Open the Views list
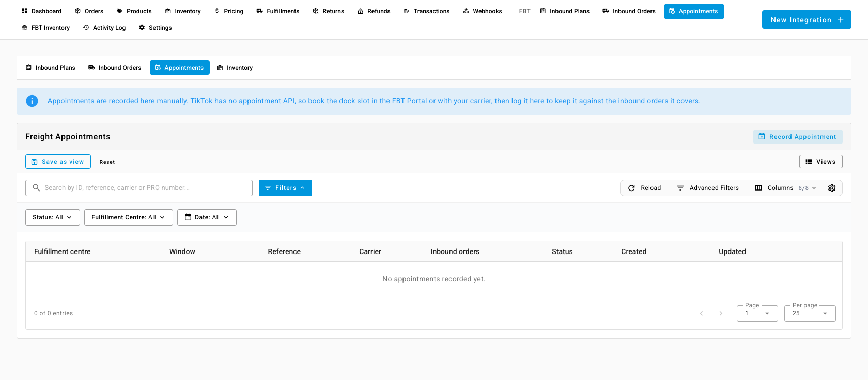868x380 pixels. coord(820,162)
